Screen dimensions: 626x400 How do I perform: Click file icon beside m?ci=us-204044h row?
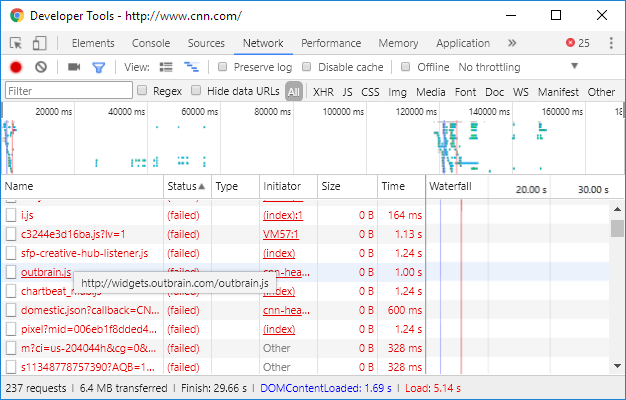(11, 348)
